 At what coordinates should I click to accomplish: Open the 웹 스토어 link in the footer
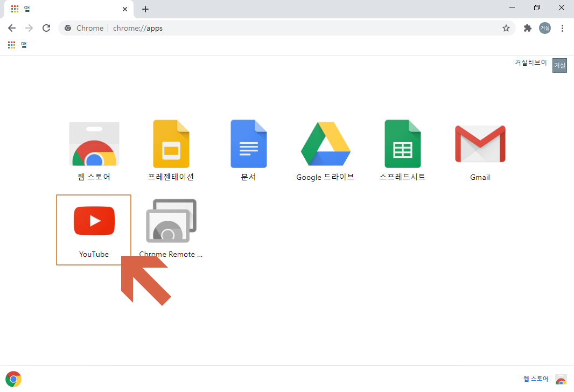tap(536, 379)
